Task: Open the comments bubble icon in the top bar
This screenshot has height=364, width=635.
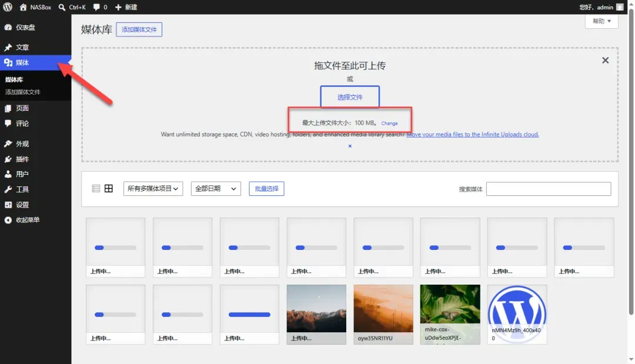Action: coord(96,7)
